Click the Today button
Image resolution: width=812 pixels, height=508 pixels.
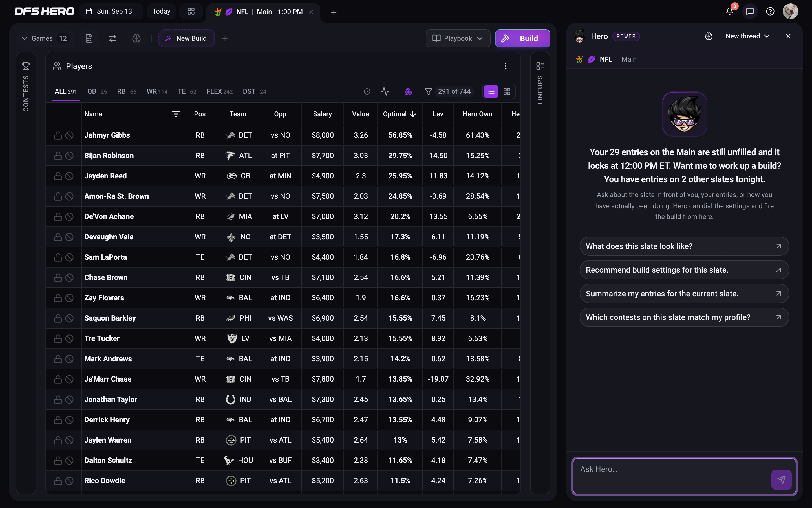point(161,11)
